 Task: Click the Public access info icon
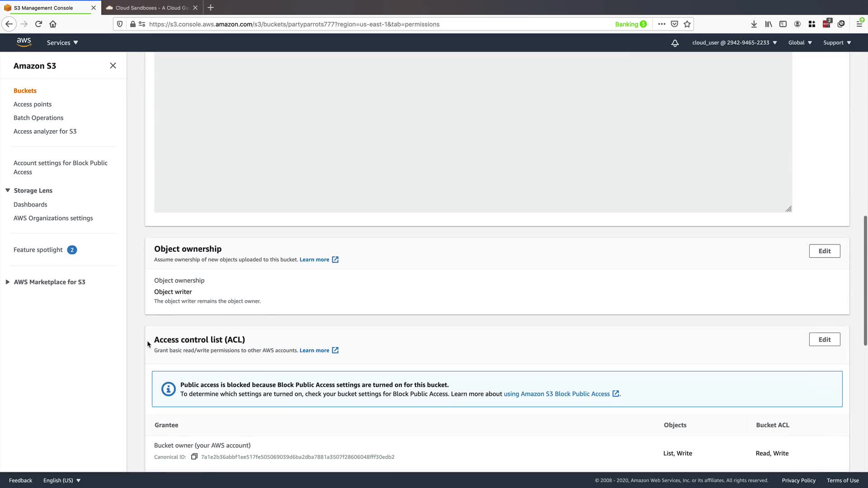tap(168, 389)
